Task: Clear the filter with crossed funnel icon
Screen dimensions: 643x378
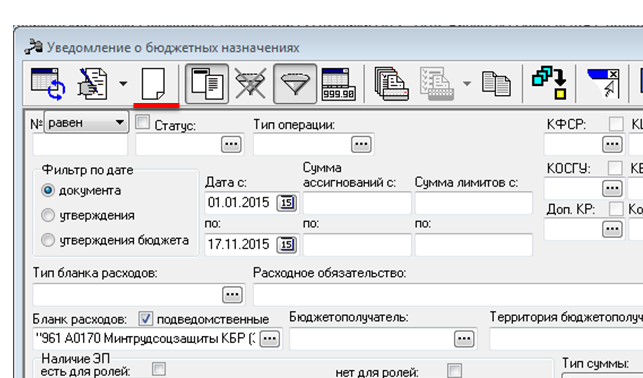Action: click(251, 84)
